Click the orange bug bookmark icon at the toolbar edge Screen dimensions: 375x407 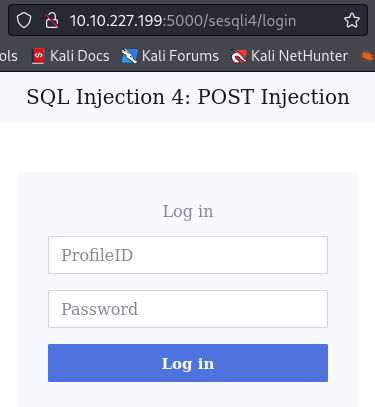tap(368, 56)
